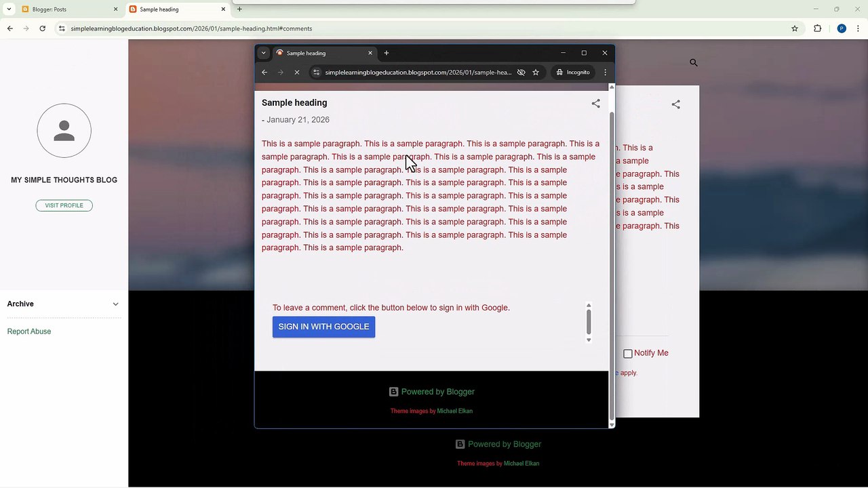Bookmark this page in main Chrome window
The image size is (868, 488).
(x=795, y=28)
